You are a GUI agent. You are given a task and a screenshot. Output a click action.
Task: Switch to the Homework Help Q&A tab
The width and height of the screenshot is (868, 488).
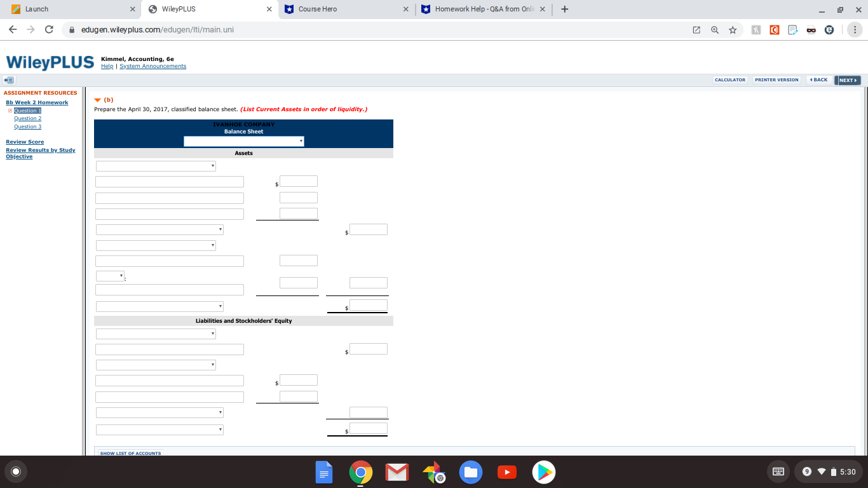point(480,10)
